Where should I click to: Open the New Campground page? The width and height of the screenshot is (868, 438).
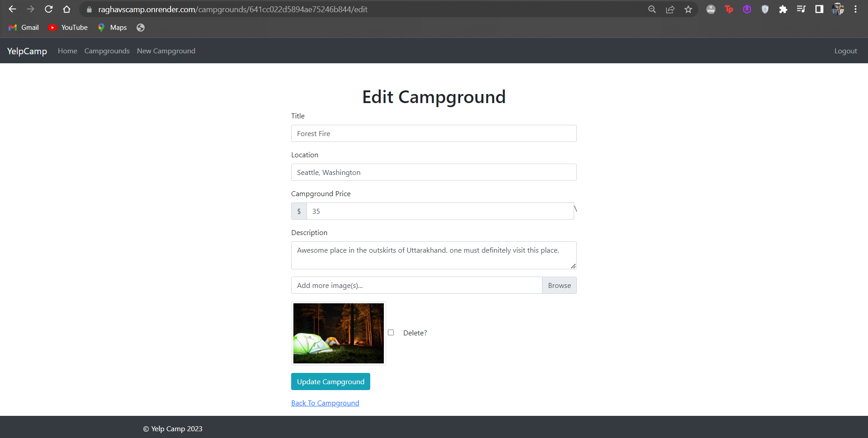tap(166, 51)
